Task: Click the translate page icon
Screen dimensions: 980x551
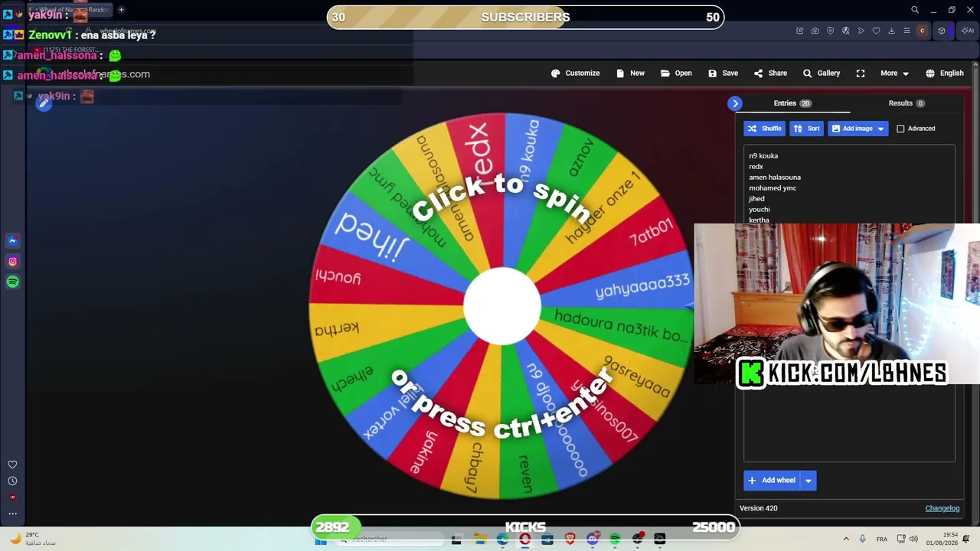Action: pos(846,31)
